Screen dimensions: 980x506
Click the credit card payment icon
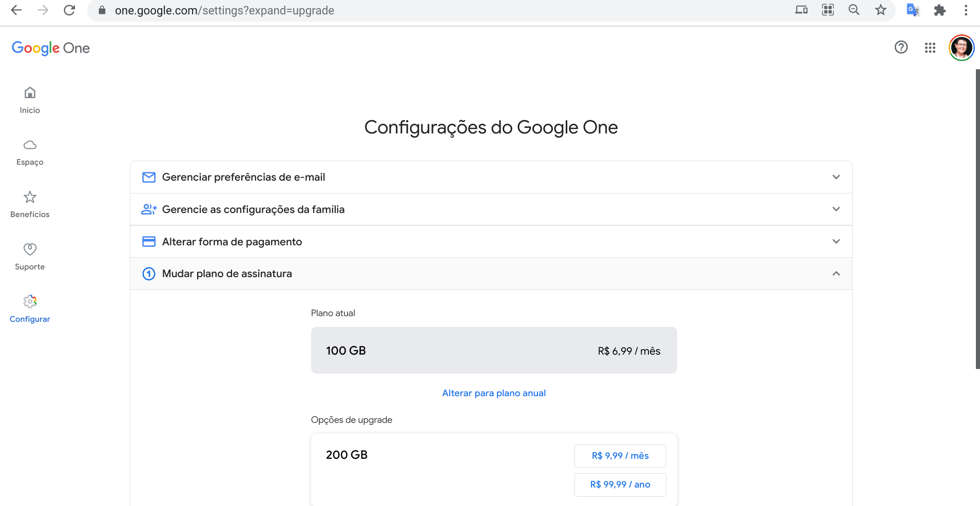click(149, 242)
